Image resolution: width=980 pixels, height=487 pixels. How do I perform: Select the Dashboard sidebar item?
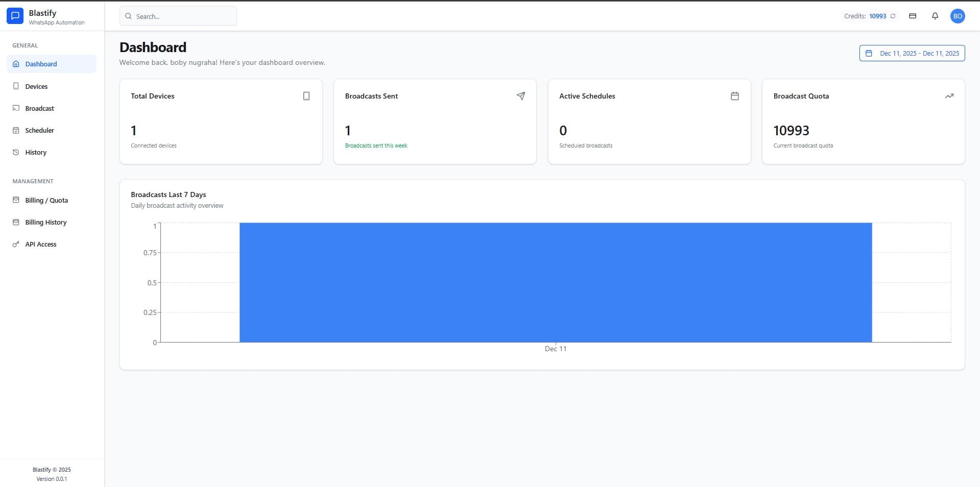point(41,64)
